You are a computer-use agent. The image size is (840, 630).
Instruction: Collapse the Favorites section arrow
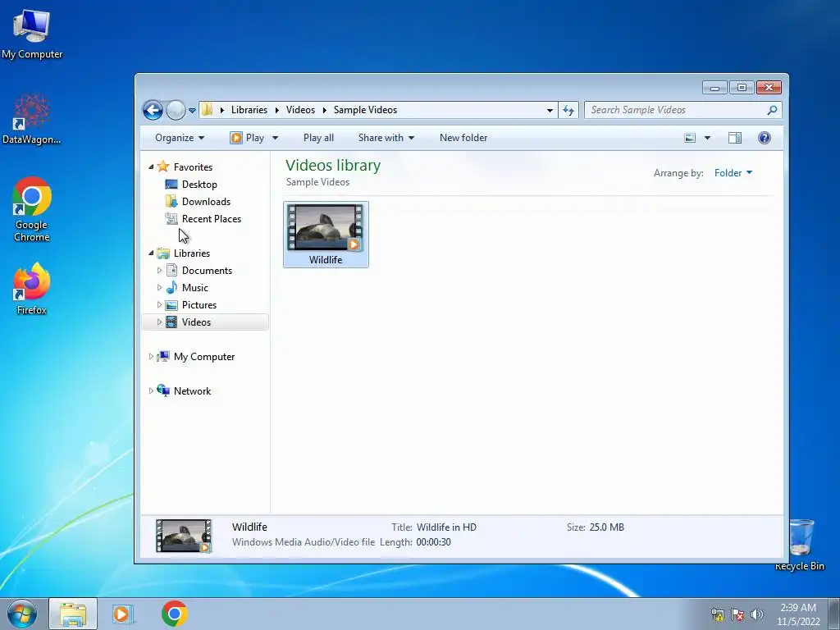point(151,167)
